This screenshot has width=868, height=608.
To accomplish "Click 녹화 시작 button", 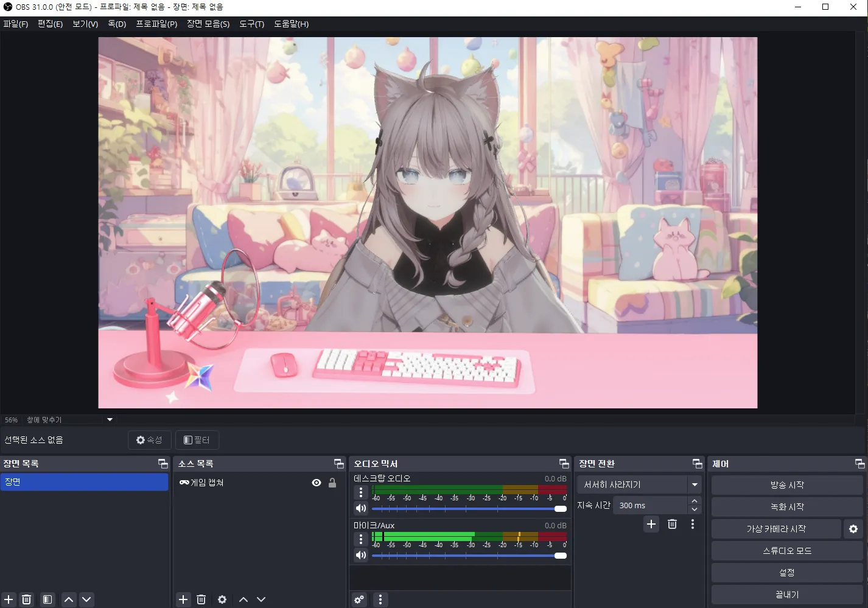I will pyautogui.click(x=787, y=507).
